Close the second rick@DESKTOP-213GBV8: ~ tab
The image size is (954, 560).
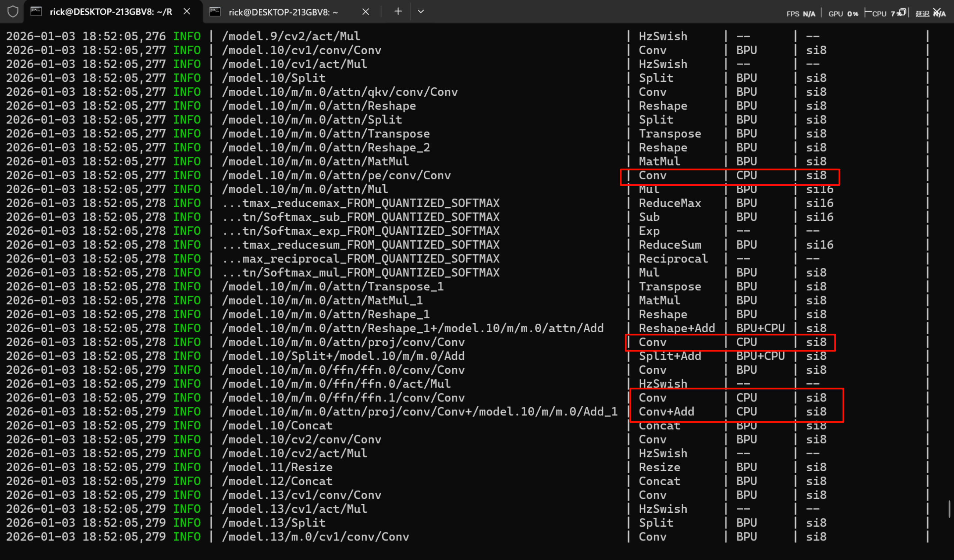pos(365,12)
